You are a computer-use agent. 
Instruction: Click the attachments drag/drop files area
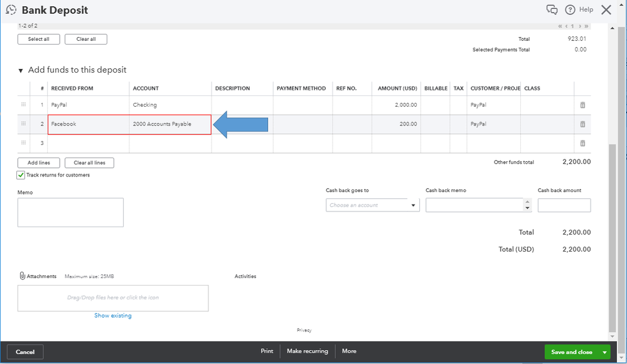pos(113,298)
